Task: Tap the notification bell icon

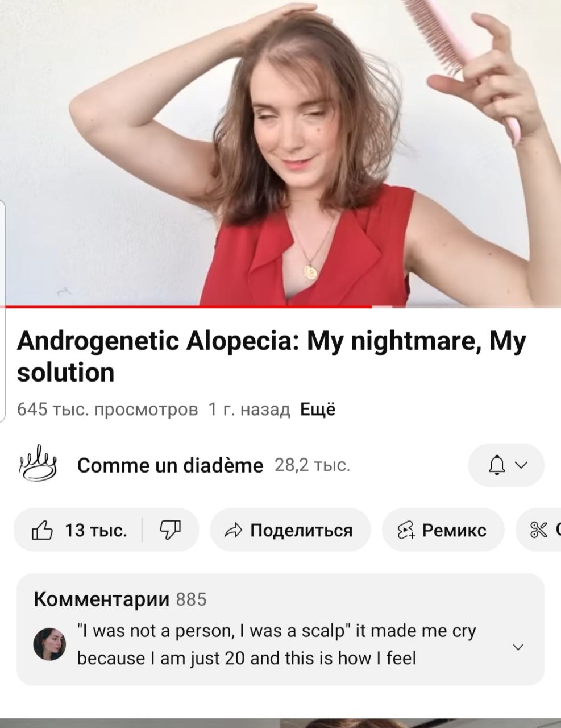Action: [x=497, y=465]
